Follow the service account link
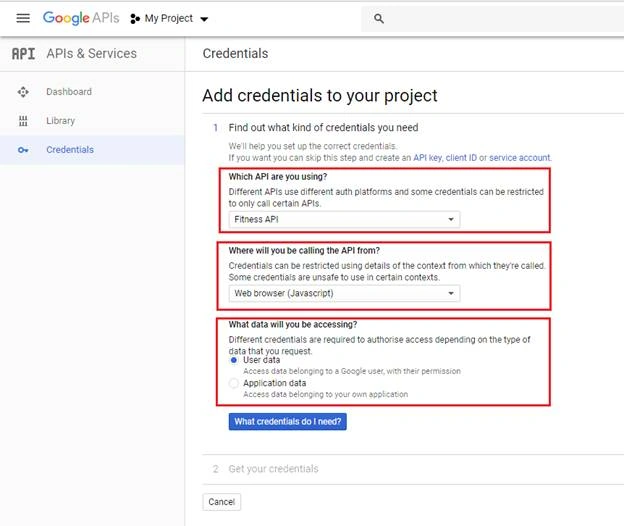Image resolution: width=624 pixels, height=526 pixels. [x=520, y=158]
